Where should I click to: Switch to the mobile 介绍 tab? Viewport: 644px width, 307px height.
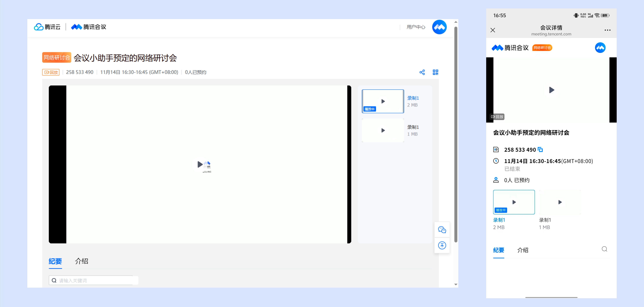(x=523, y=250)
